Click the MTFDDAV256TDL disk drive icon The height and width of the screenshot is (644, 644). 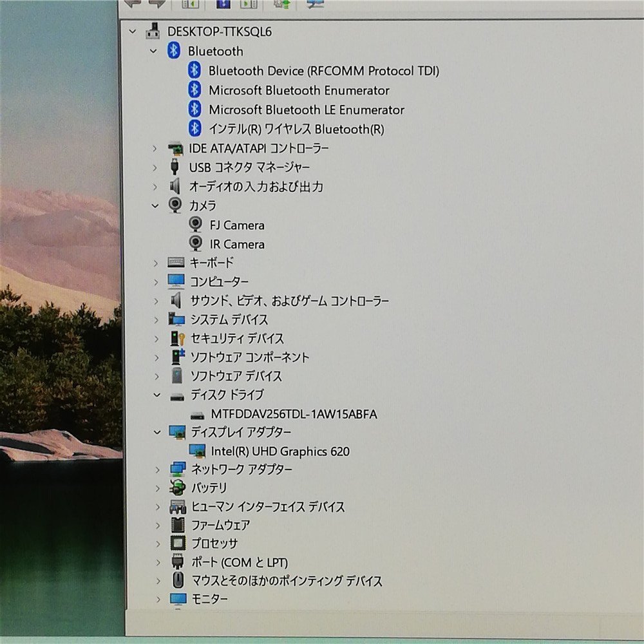[198, 415]
